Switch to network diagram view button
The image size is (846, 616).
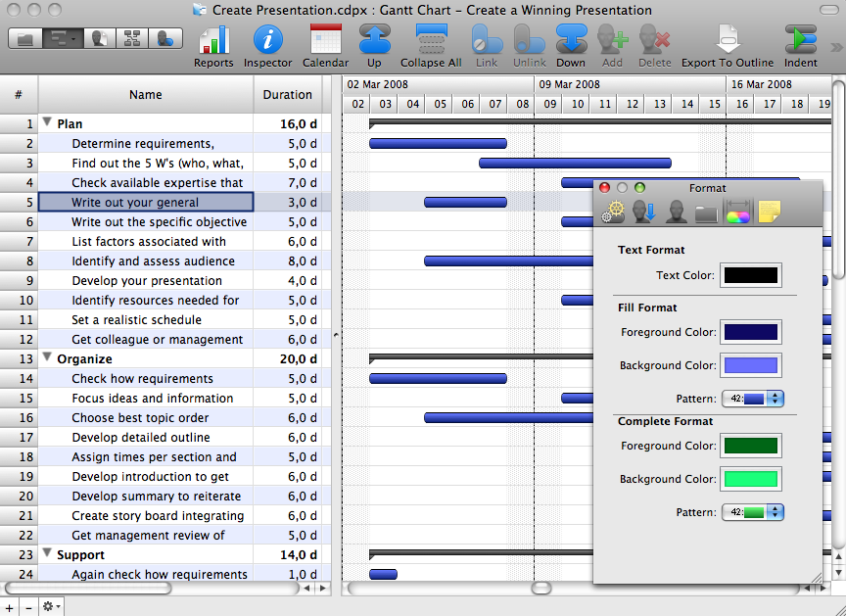pyautogui.click(x=131, y=39)
